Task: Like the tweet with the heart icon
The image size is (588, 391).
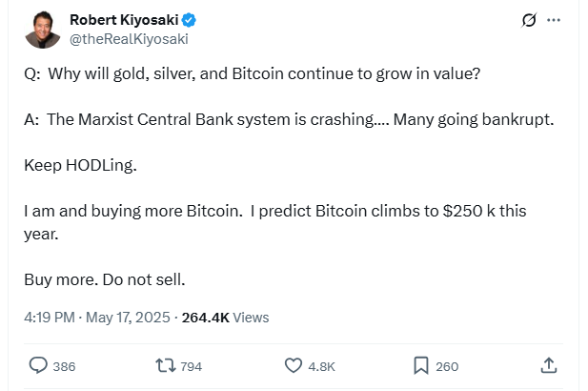Action: point(294,365)
